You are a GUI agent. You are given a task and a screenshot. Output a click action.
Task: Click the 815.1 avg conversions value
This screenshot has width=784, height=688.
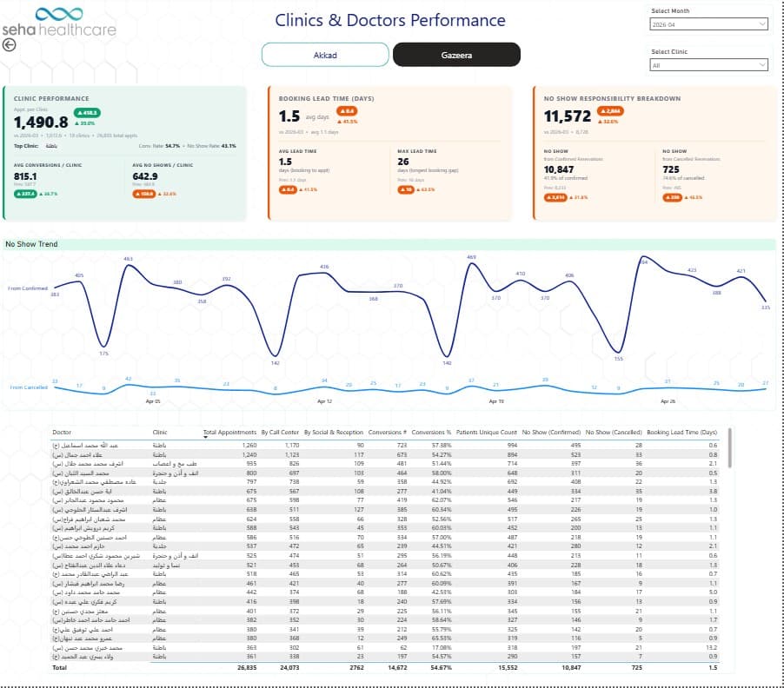coord(25,176)
